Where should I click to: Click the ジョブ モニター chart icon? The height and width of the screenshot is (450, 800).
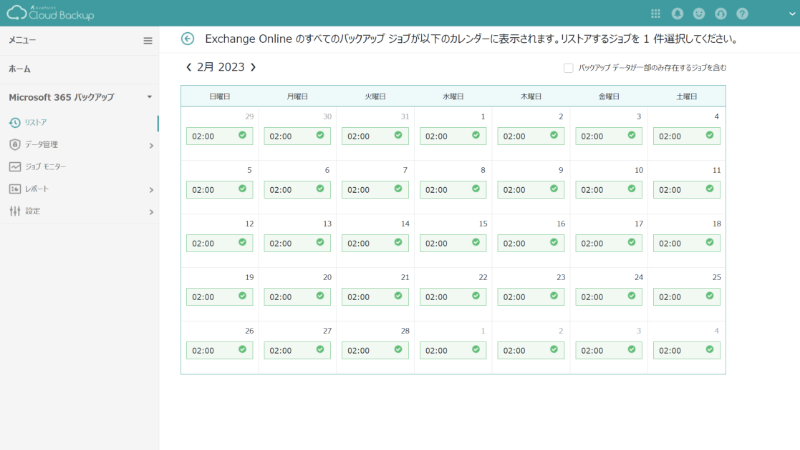(15, 167)
